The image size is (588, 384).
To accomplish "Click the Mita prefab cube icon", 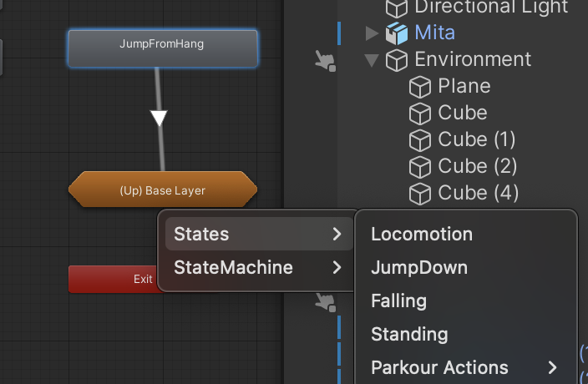I will pos(396,33).
